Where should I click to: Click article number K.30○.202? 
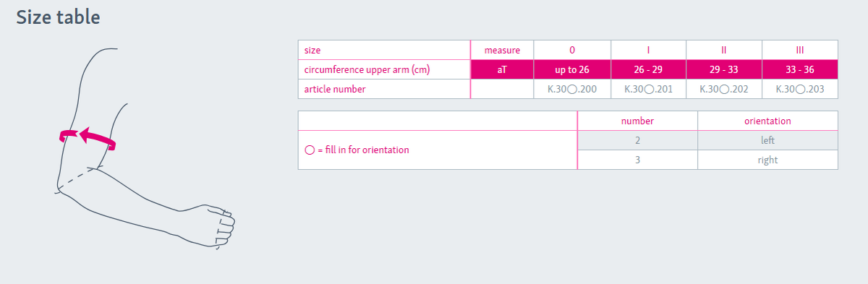(x=724, y=89)
